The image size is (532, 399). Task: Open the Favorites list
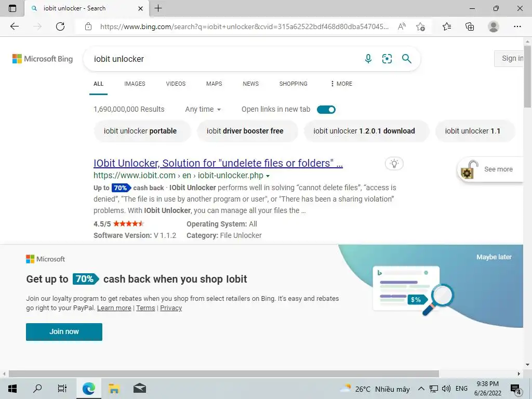[x=447, y=26]
